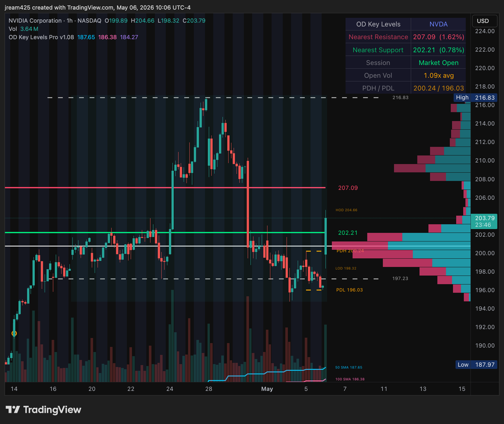The height and width of the screenshot is (424, 504).
Task: Click the NVDA cell in the table
Action: pyautogui.click(x=438, y=24)
